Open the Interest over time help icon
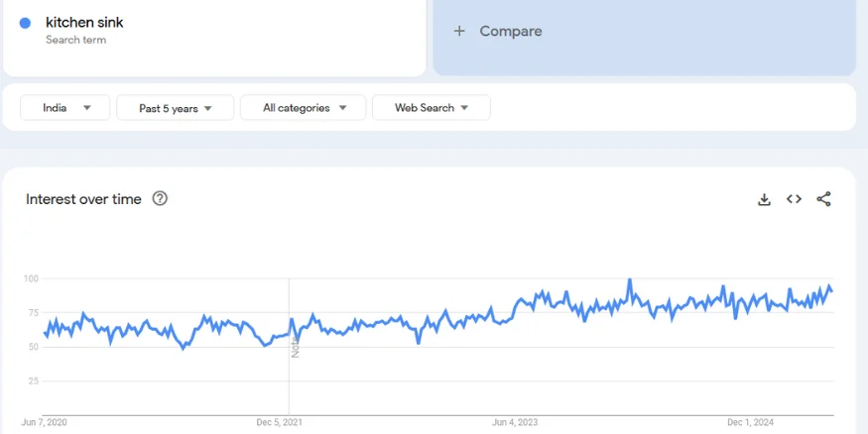Viewport: 868px width, 434px height. tap(160, 199)
